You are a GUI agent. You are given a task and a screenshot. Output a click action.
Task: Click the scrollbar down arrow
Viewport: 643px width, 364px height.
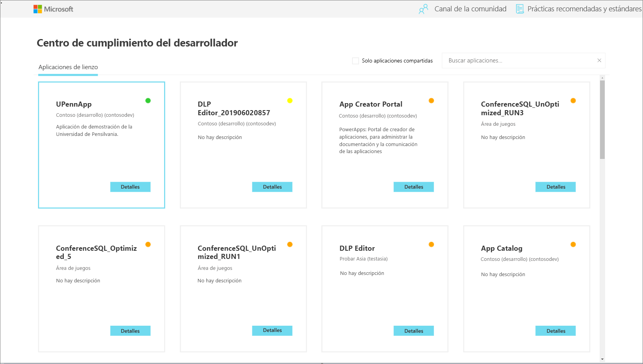602,359
